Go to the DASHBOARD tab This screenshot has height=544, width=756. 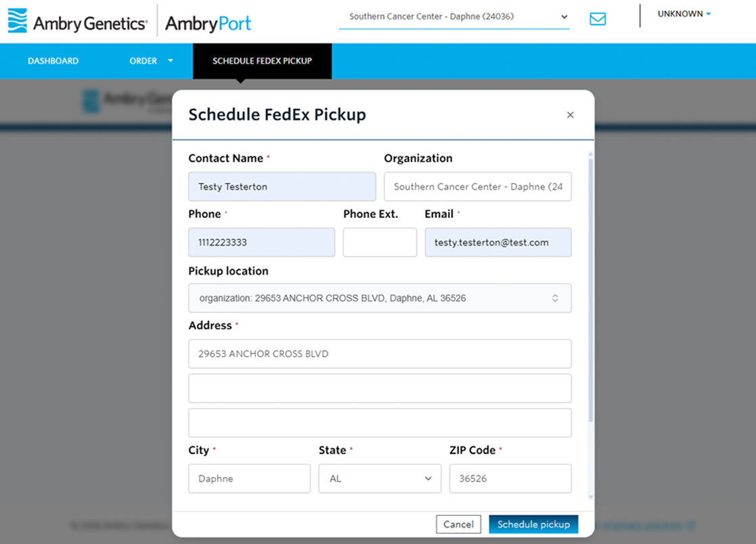pyautogui.click(x=53, y=61)
